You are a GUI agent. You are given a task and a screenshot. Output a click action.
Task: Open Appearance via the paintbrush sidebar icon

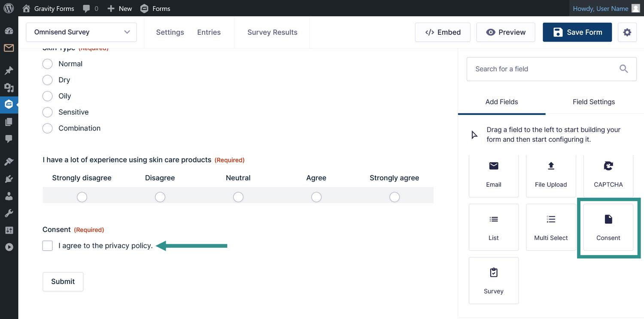pyautogui.click(x=9, y=161)
